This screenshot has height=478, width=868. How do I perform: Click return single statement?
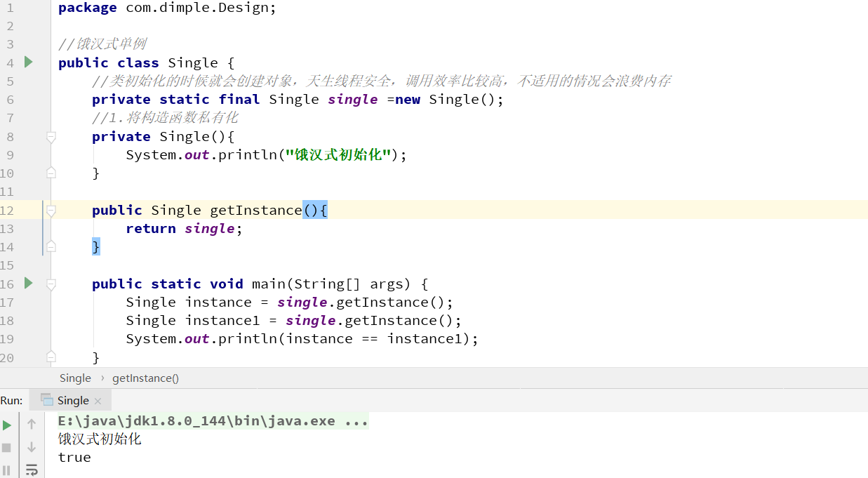(x=184, y=228)
